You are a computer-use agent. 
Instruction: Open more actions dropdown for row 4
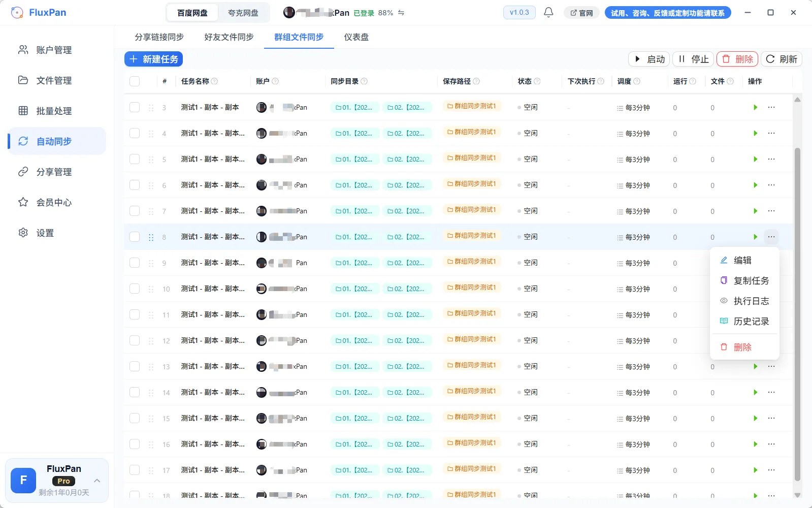point(771,133)
